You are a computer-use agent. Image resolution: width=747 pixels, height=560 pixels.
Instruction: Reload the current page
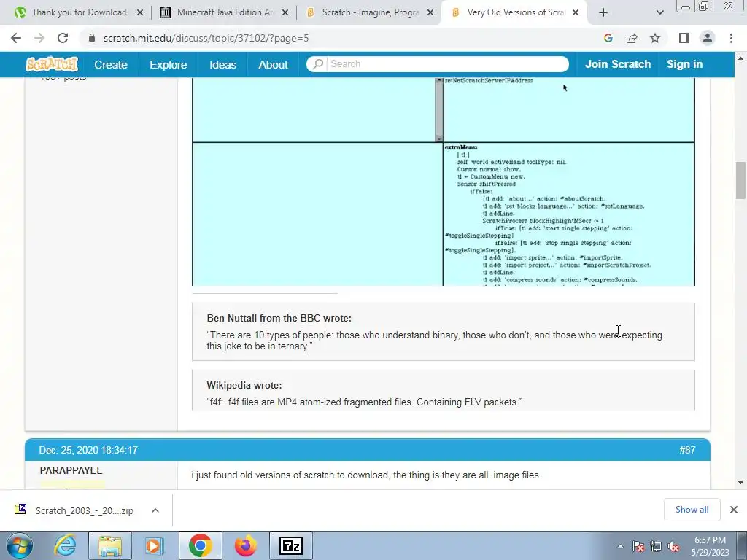click(x=63, y=38)
